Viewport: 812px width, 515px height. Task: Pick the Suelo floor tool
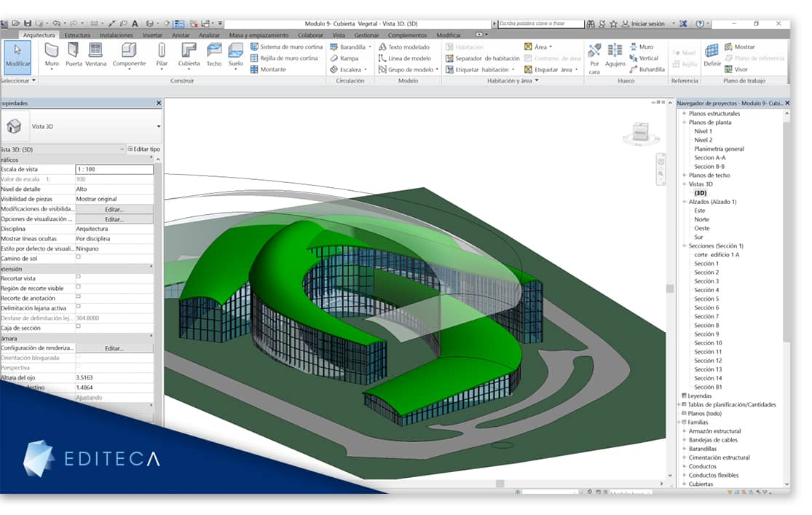click(236, 55)
